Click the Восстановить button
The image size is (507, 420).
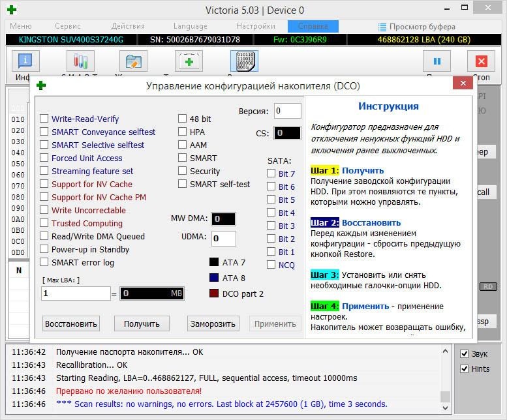coord(71,323)
